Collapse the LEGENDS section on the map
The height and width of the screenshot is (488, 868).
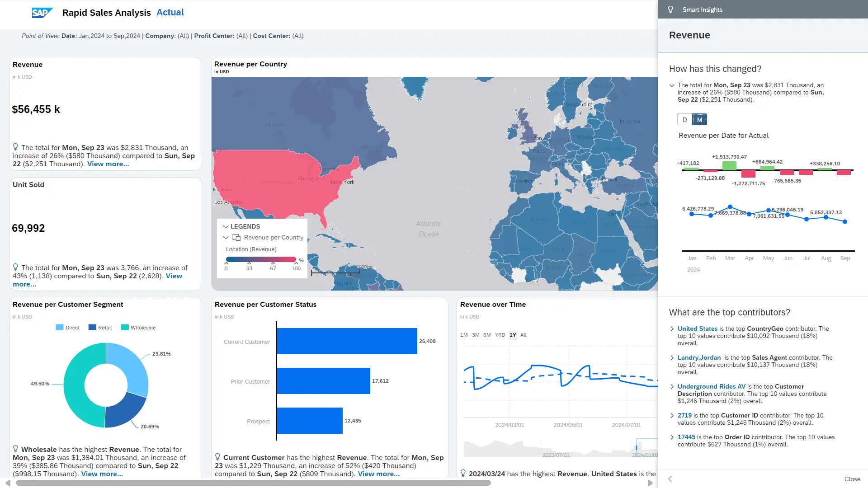[x=226, y=226]
